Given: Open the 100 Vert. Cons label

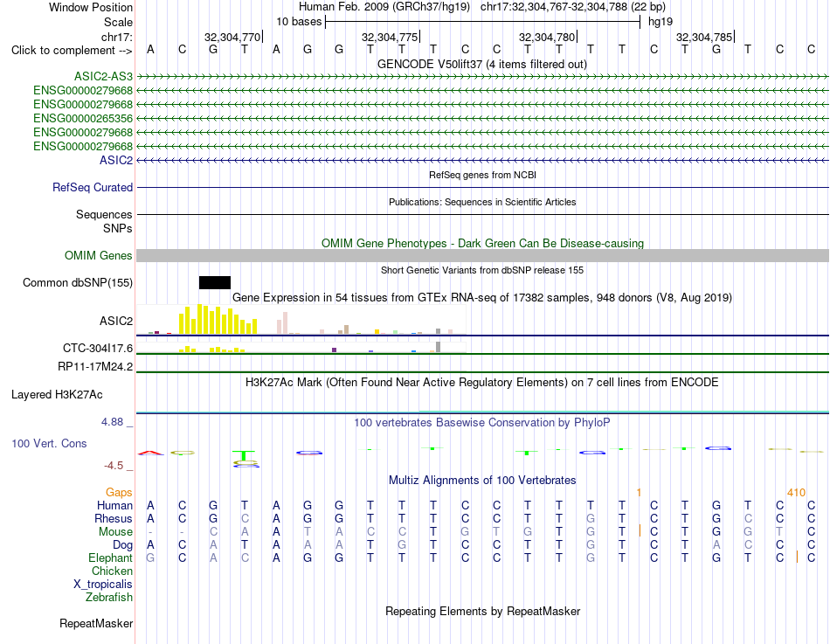Looking at the screenshot, I should 49,444.
